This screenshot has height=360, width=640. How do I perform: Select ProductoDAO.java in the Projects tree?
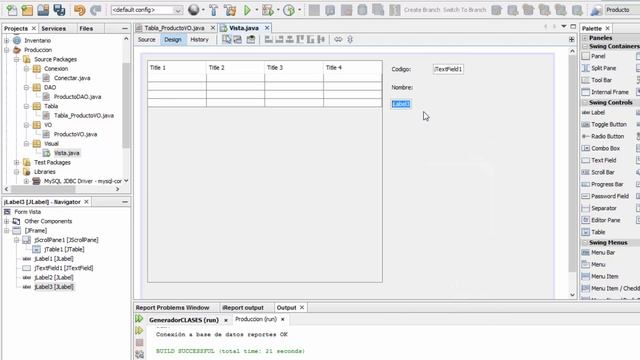click(x=77, y=97)
